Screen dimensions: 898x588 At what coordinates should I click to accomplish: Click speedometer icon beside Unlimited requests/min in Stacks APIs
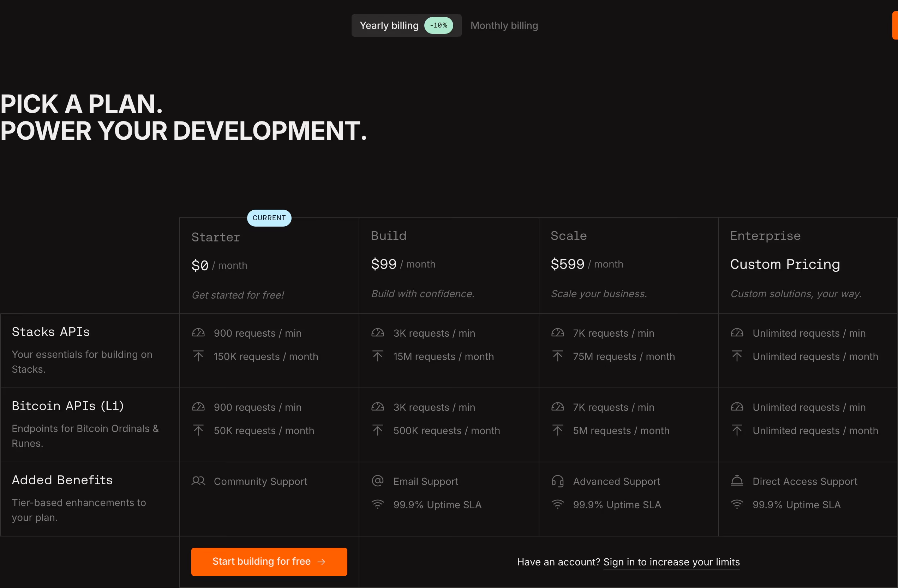(x=737, y=333)
